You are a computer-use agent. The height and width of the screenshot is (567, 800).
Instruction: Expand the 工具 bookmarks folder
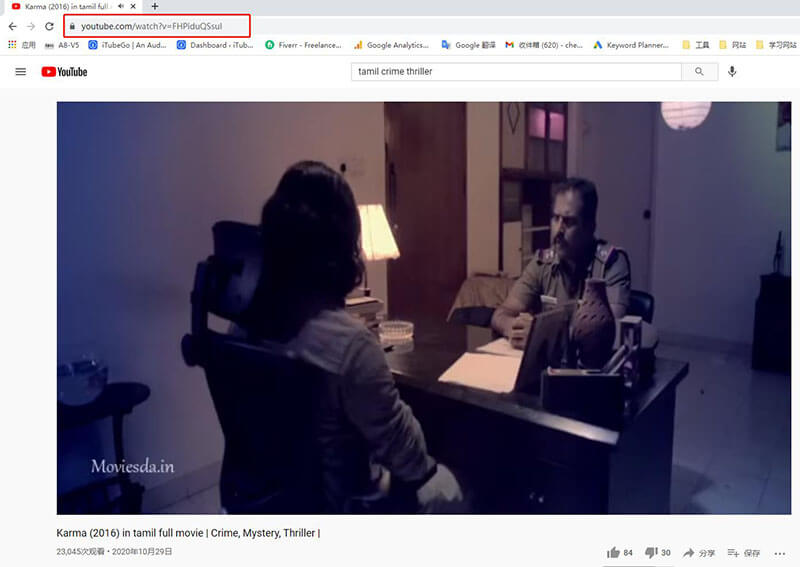point(695,45)
